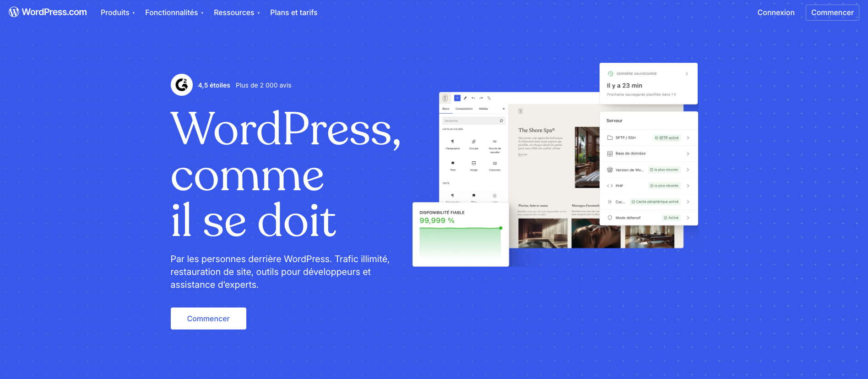Screen dimensions: 868x379
Task: Close the block inserter panel with X
Action: (504, 109)
